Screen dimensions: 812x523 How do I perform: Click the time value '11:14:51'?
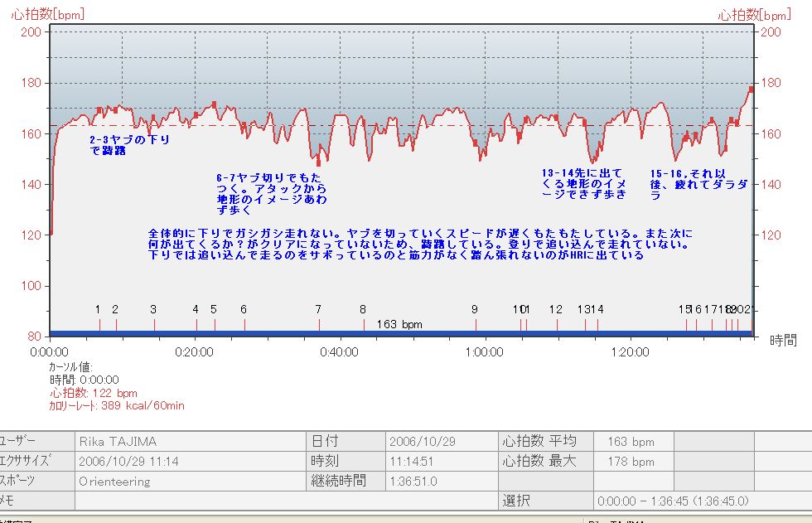pos(441,461)
